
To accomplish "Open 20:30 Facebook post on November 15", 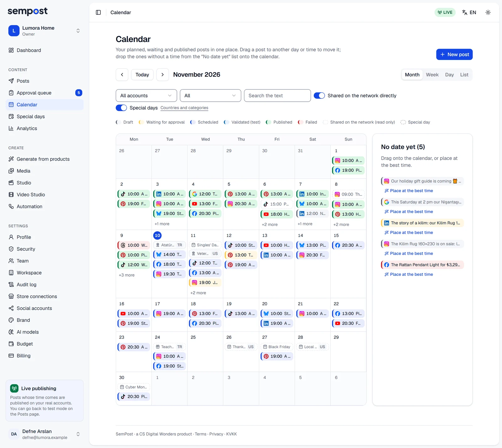I will coord(348,246).
